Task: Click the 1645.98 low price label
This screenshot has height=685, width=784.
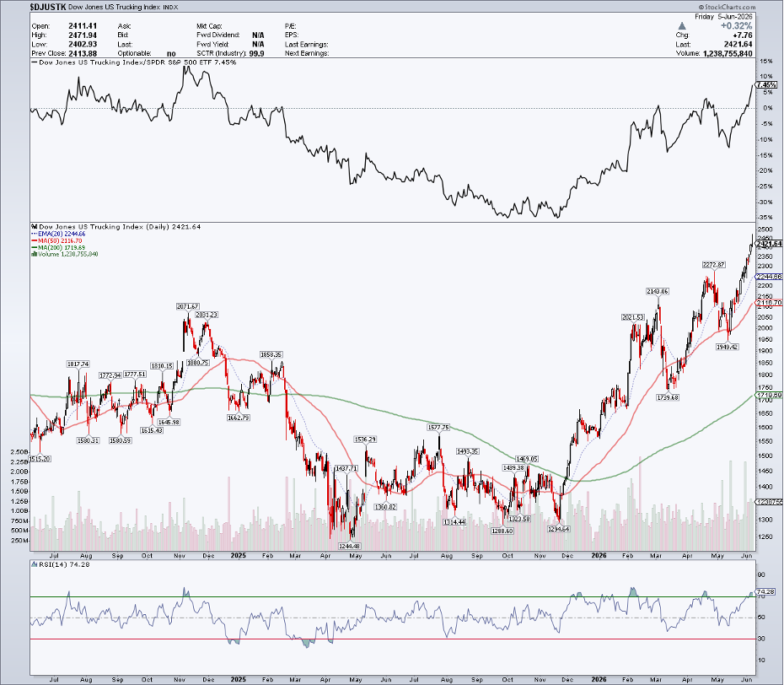Action: click(x=168, y=422)
